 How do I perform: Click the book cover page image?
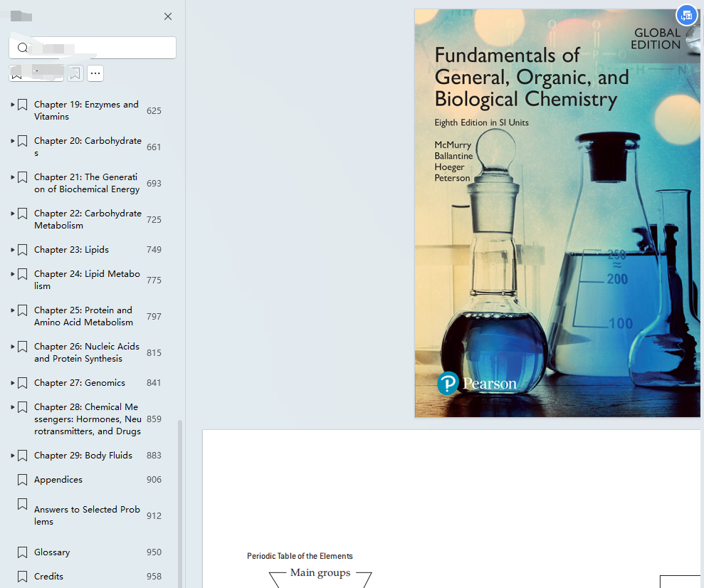557,214
